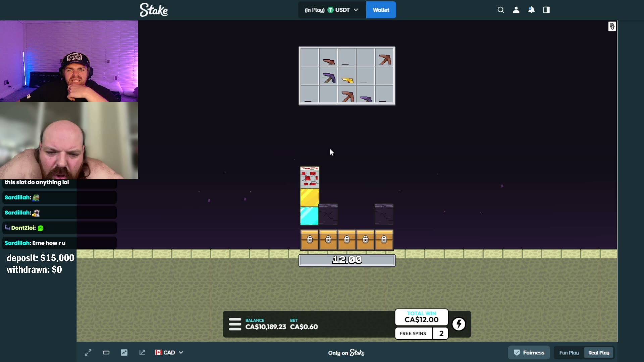
Task: Open the user profile icon
Action: (516, 10)
